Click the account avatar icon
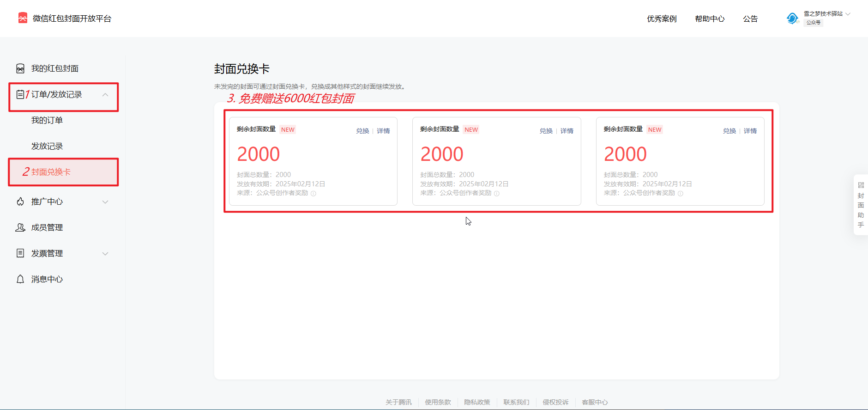The height and width of the screenshot is (410, 868). [792, 18]
